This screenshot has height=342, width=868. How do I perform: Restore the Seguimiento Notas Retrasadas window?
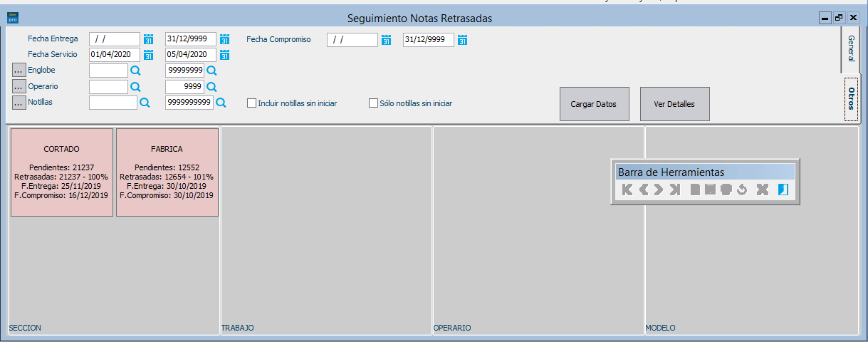[x=839, y=18]
